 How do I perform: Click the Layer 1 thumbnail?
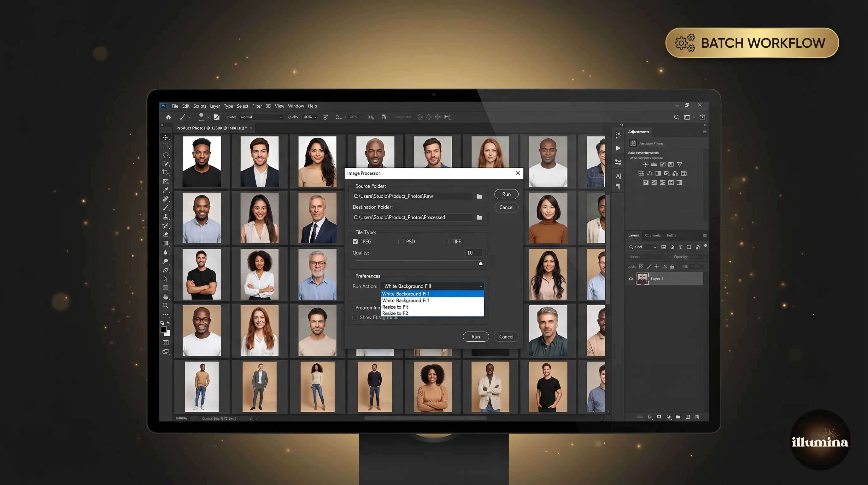tap(642, 278)
